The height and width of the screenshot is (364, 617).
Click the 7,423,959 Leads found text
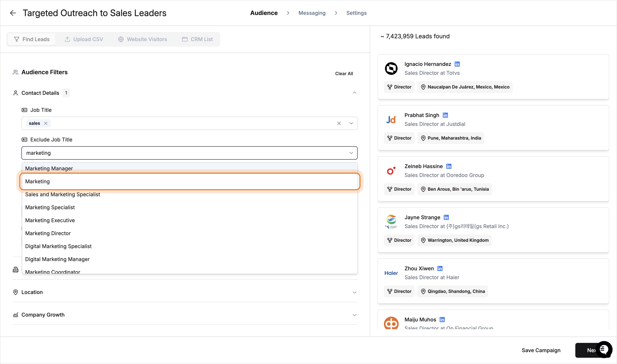coord(415,36)
